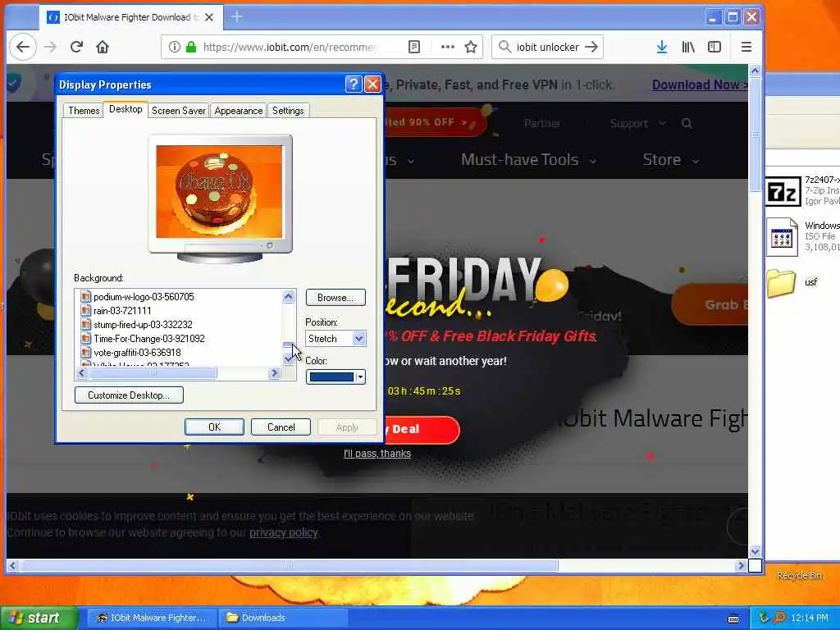Expand the Store menu
The image size is (840, 630).
tap(670, 160)
